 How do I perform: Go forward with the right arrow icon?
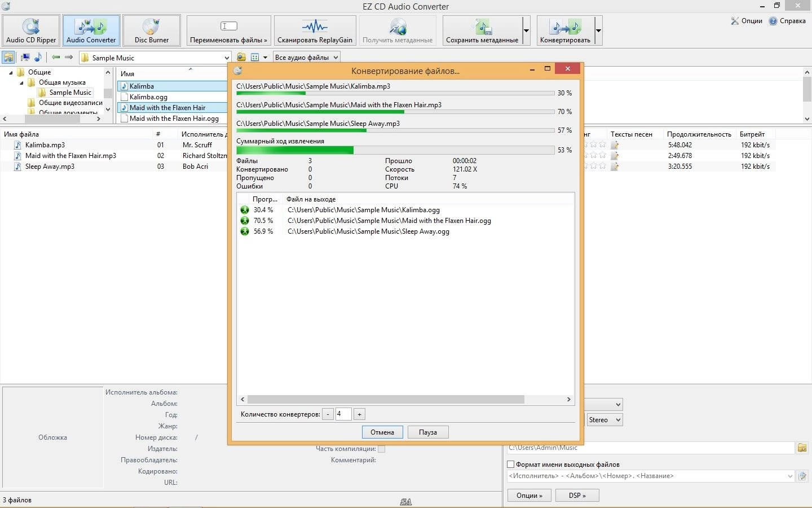(x=69, y=57)
